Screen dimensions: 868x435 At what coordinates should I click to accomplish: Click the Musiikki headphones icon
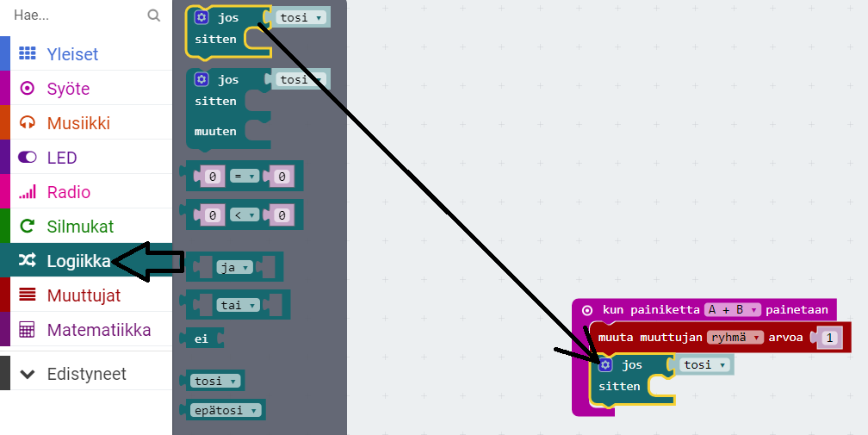point(28,123)
